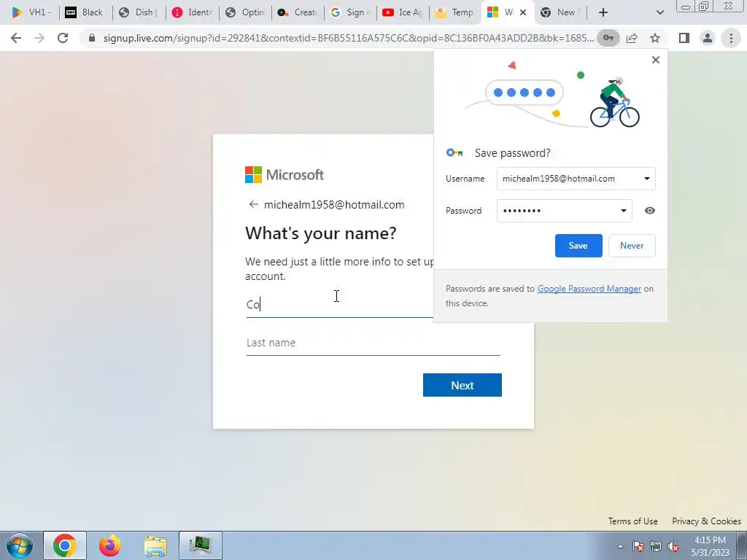Open the Terms of Use link
The image size is (747, 560).
pyautogui.click(x=632, y=521)
